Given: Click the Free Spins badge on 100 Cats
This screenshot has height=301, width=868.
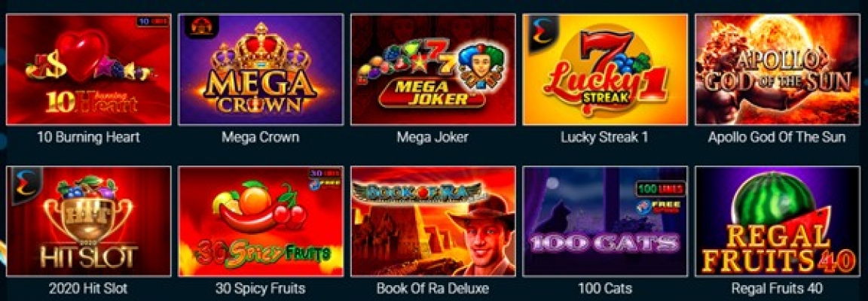Looking at the screenshot, I should (661, 206).
